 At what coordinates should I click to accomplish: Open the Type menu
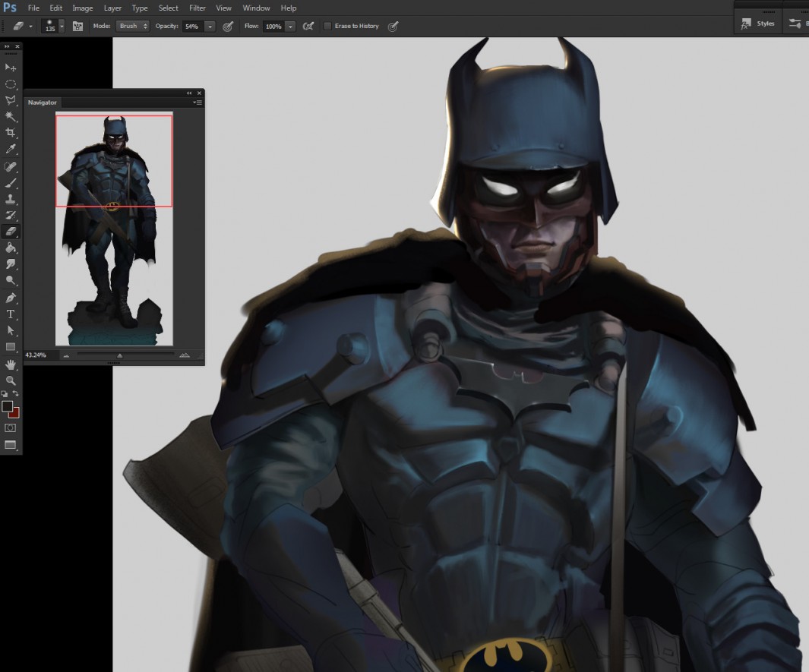(139, 8)
